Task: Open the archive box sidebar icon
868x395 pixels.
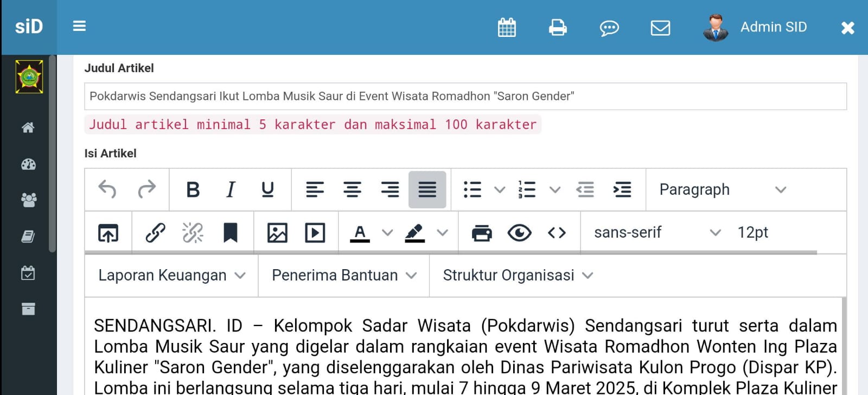Action: coord(28,309)
